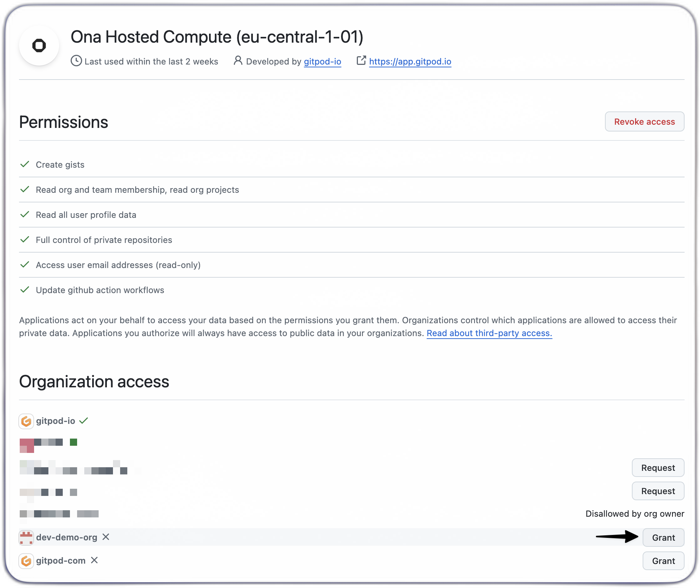Image resolution: width=700 pixels, height=588 pixels.
Task: Click the Revoke access button
Action: (644, 121)
